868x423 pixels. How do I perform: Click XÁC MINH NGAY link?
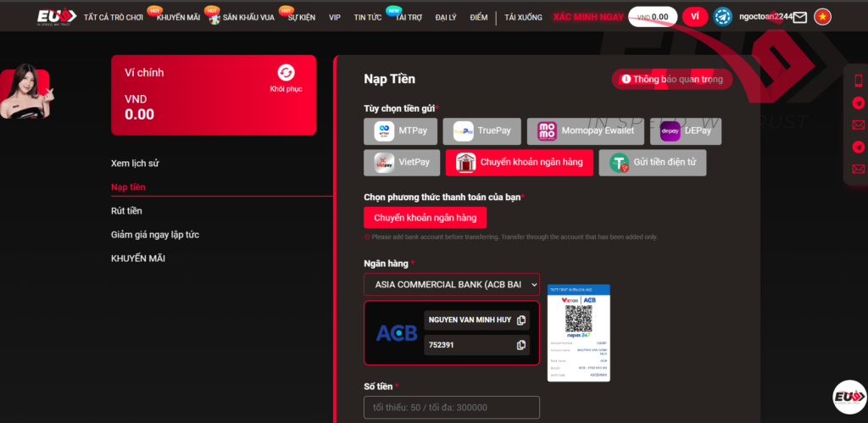(x=588, y=17)
